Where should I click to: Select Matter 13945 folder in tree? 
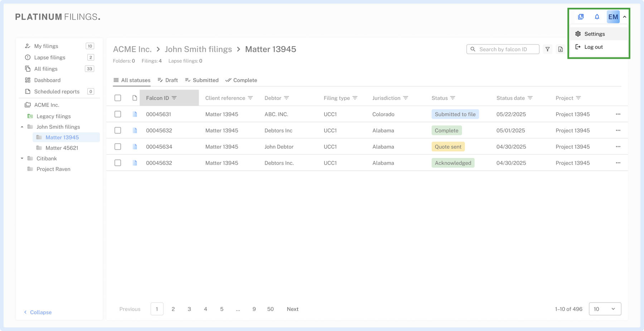point(66,137)
